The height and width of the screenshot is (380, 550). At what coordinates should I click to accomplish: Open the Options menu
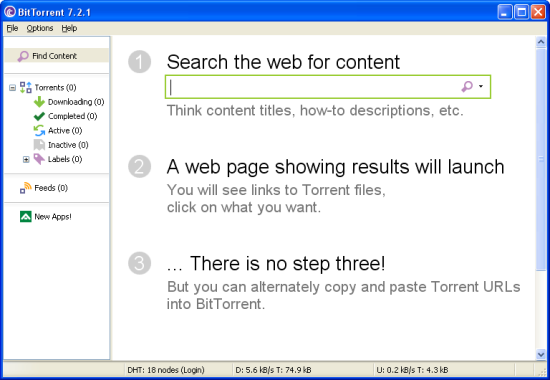click(40, 28)
